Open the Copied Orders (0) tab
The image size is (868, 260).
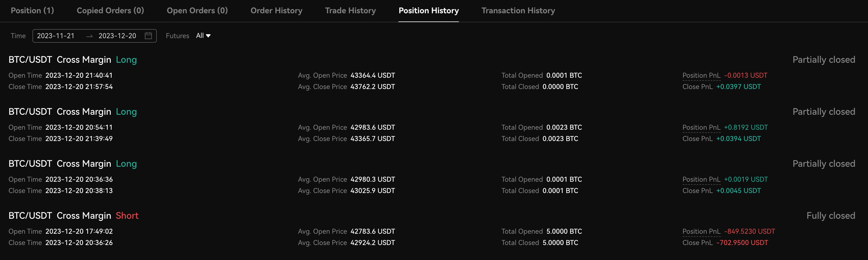coord(110,10)
